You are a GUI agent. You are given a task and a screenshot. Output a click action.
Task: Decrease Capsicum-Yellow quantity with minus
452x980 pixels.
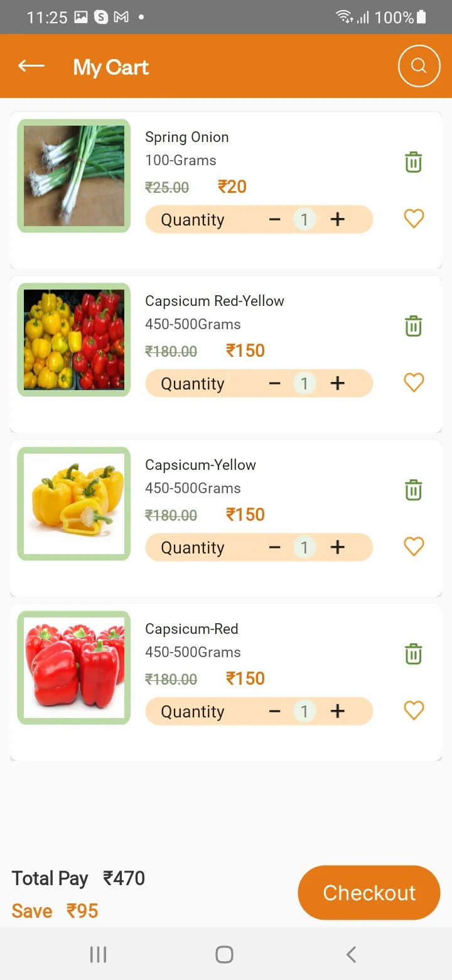274,547
